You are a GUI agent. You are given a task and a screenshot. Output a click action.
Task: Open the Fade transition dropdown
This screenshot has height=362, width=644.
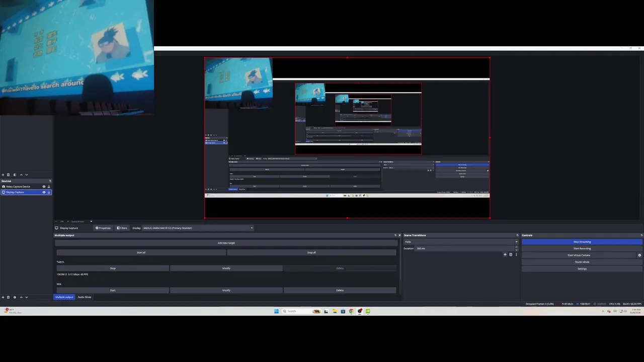(461, 242)
